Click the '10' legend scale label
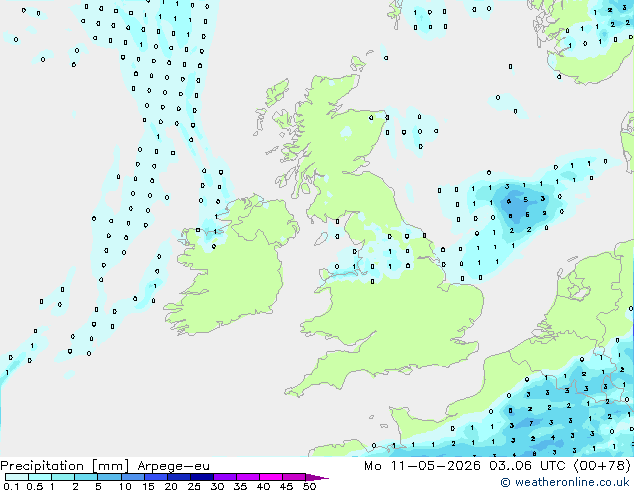This screenshot has height=490, width=634. tap(125, 486)
